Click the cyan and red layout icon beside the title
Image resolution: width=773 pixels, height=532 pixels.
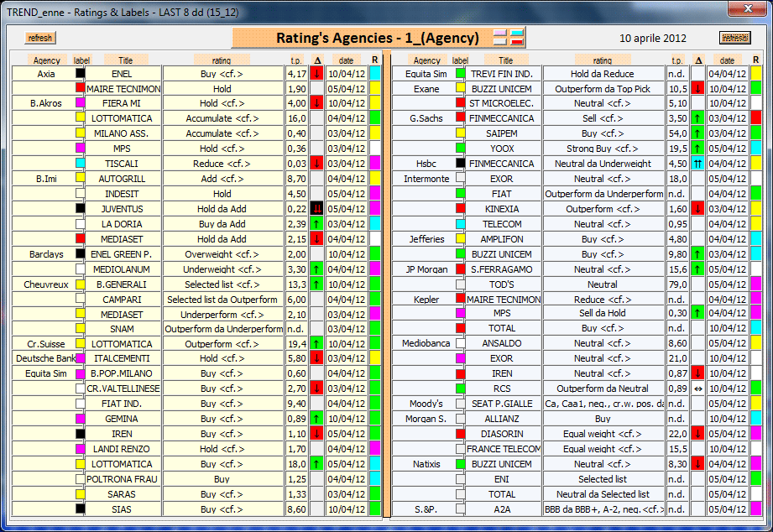(x=517, y=38)
